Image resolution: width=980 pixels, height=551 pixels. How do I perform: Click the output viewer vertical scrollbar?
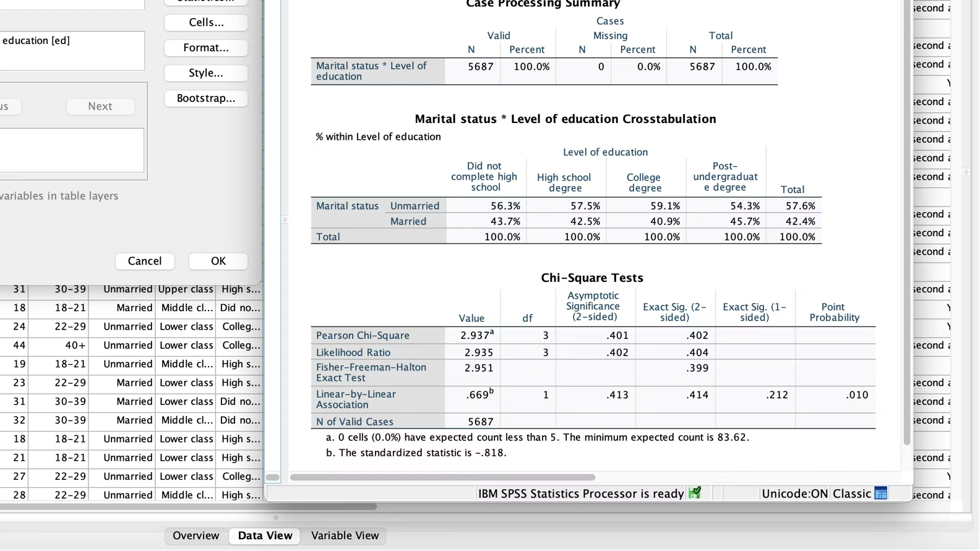tap(907, 223)
